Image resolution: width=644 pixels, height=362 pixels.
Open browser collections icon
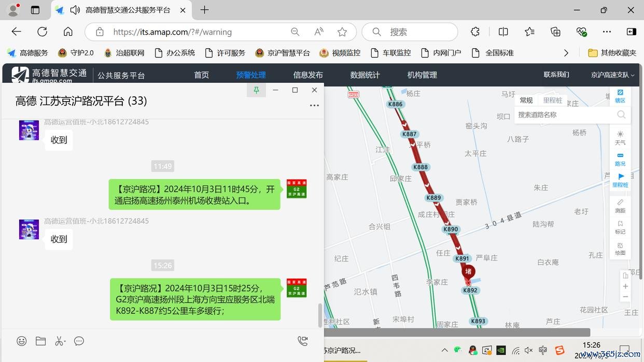pyautogui.click(x=555, y=32)
